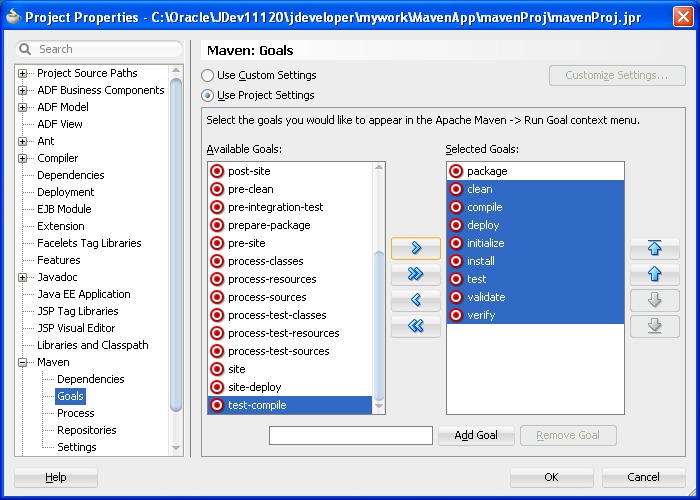Open the Maven Repositories page
The height and width of the screenshot is (500, 700).
(x=87, y=430)
